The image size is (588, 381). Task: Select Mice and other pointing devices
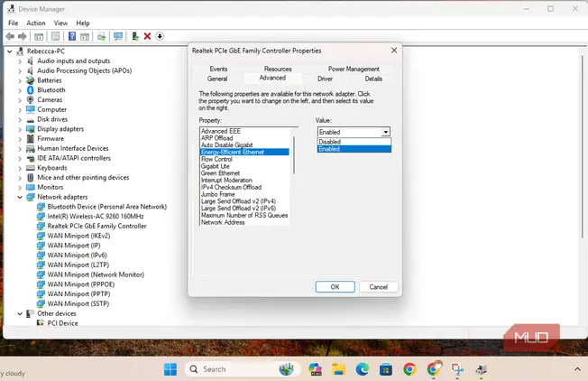(x=83, y=178)
